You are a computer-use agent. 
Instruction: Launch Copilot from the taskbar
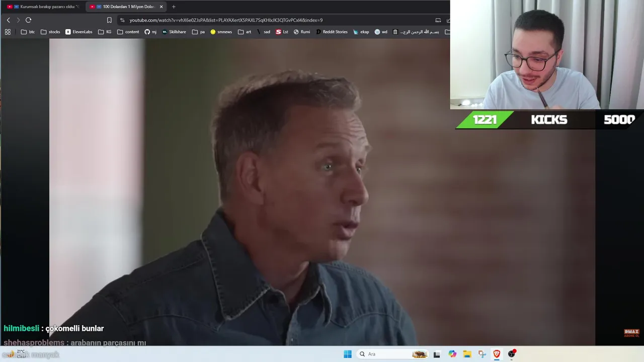(x=452, y=354)
